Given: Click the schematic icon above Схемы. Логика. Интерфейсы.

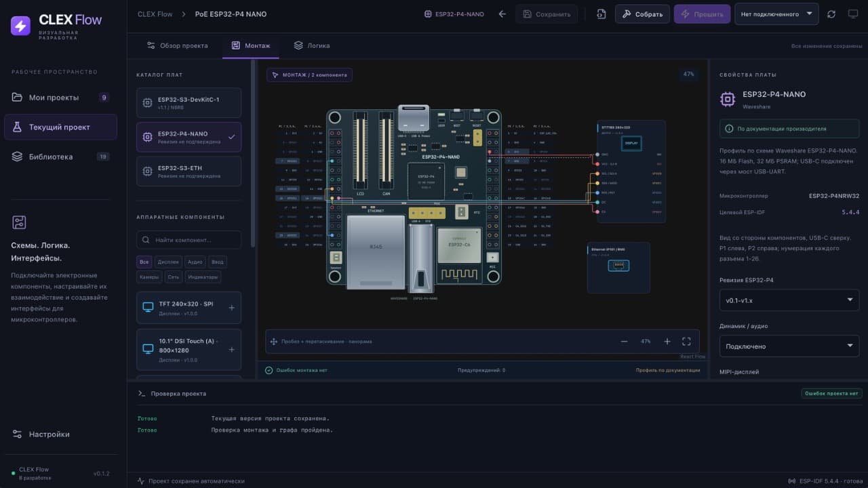Looking at the screenshot, I should click(19, 222).
